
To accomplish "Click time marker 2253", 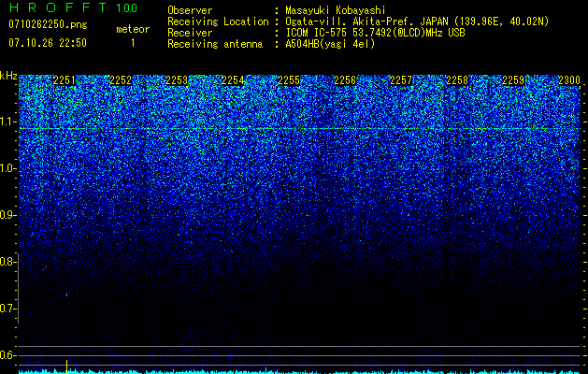I will point(177,80).
